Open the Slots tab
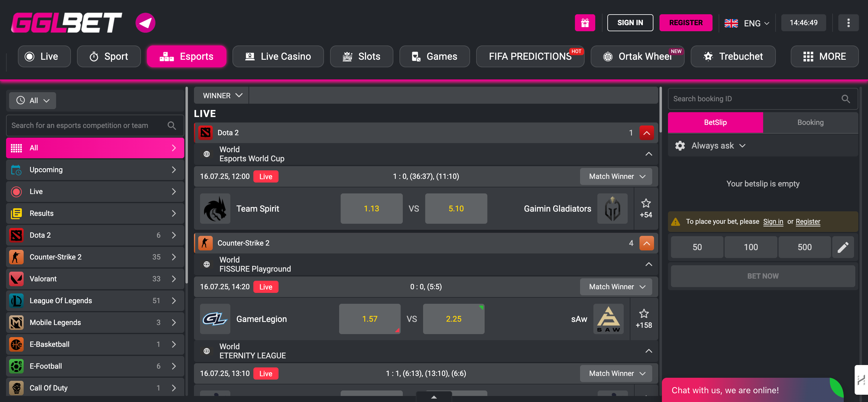 pos(361,56)
